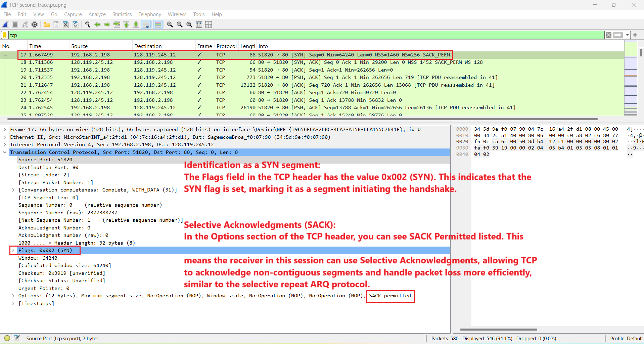Add a filter button with plus
644x344 pixels.
635,35
